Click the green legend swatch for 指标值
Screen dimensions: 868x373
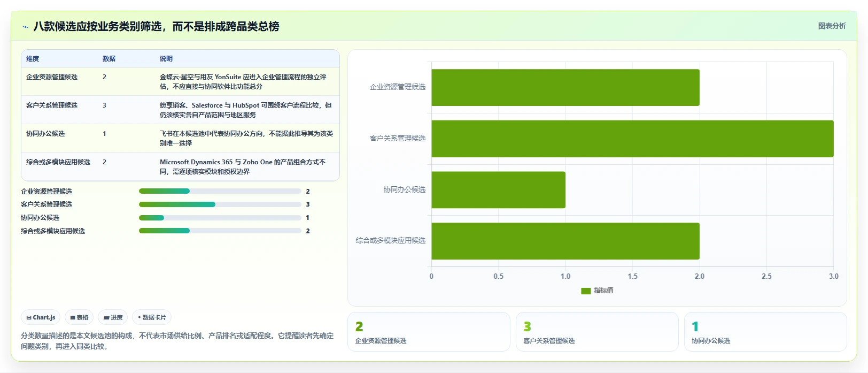click(x=586, y=291)
